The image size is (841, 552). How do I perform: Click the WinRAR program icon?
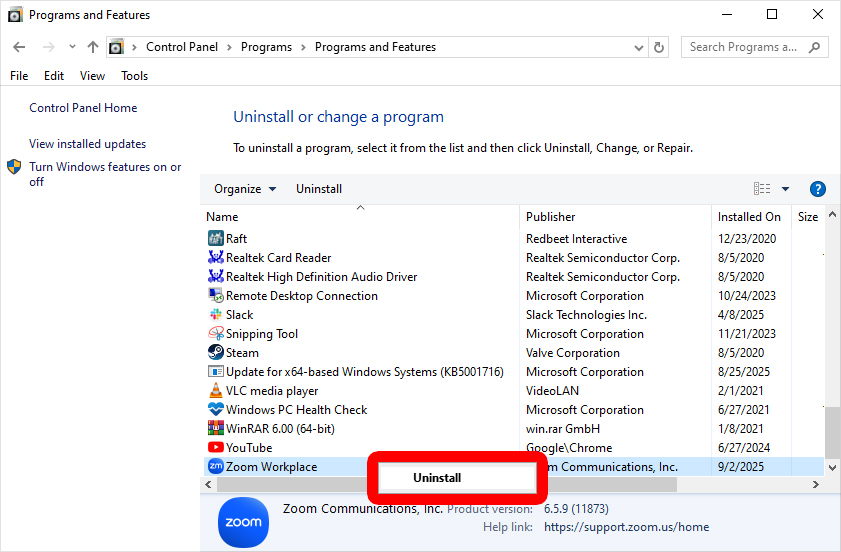216,429
